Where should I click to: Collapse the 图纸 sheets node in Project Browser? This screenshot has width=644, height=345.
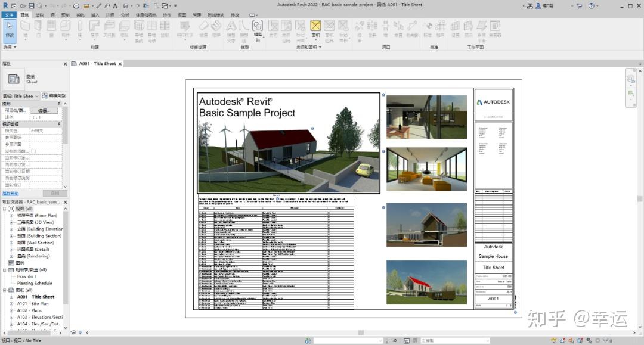point(6,290)
